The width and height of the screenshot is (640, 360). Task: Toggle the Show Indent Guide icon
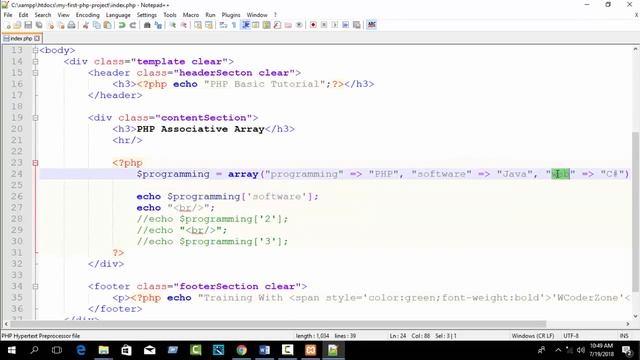(x=245, y=25)
